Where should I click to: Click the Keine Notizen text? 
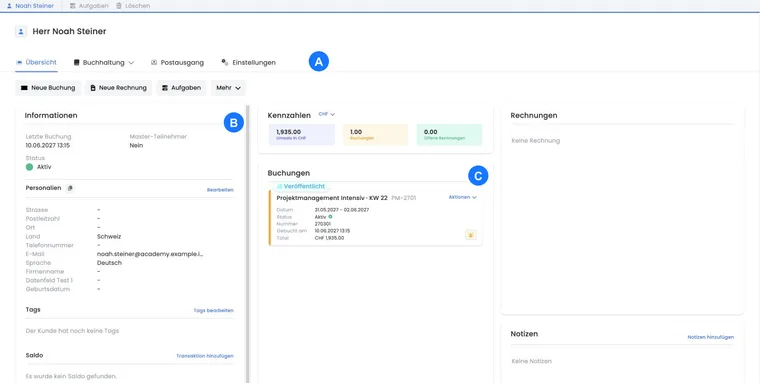(532, 361)
